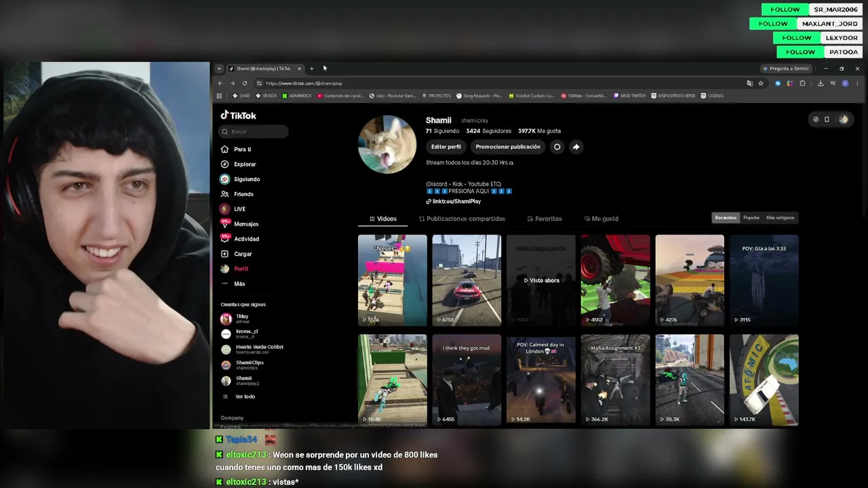
Task: Open the video labeled Visto ahora
Action: [x=541, y=280]
